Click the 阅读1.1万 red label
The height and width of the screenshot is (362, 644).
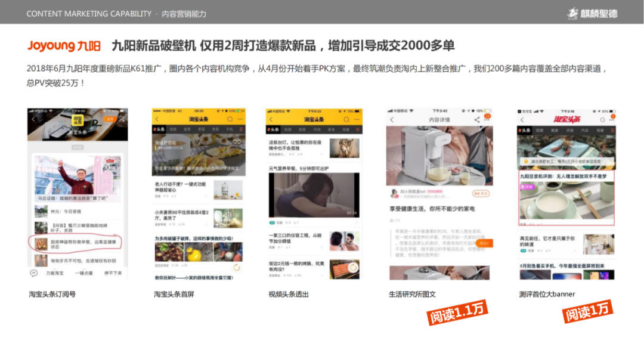point(457,313)
